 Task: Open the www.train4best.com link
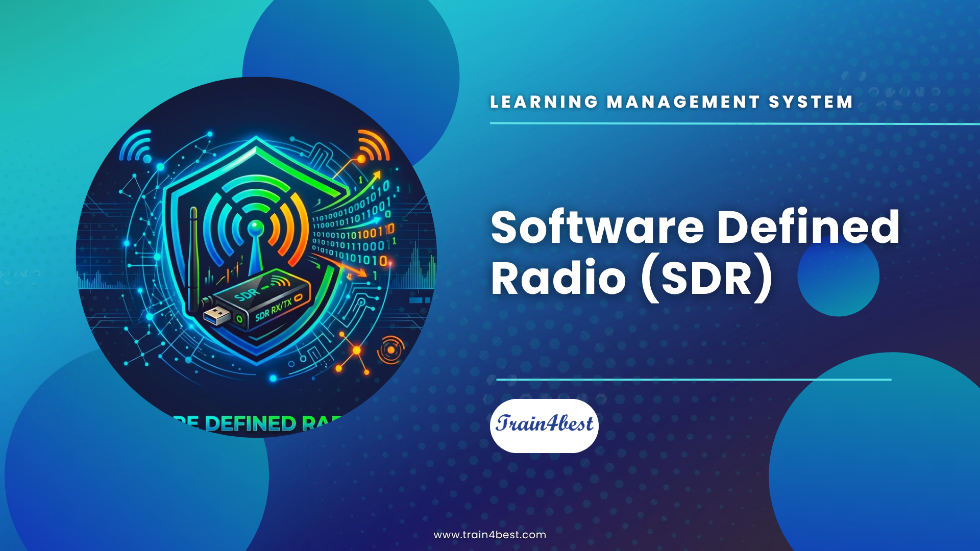click(x=490, y=535)
